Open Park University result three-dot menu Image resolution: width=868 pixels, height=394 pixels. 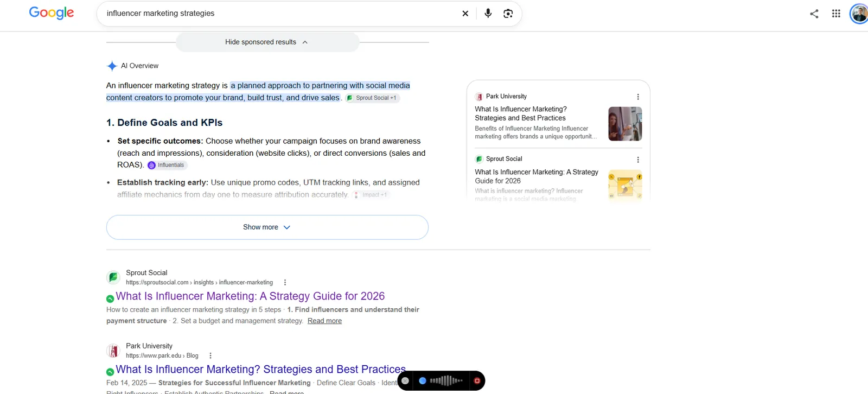pyautogui.click(x=210, y=355)
